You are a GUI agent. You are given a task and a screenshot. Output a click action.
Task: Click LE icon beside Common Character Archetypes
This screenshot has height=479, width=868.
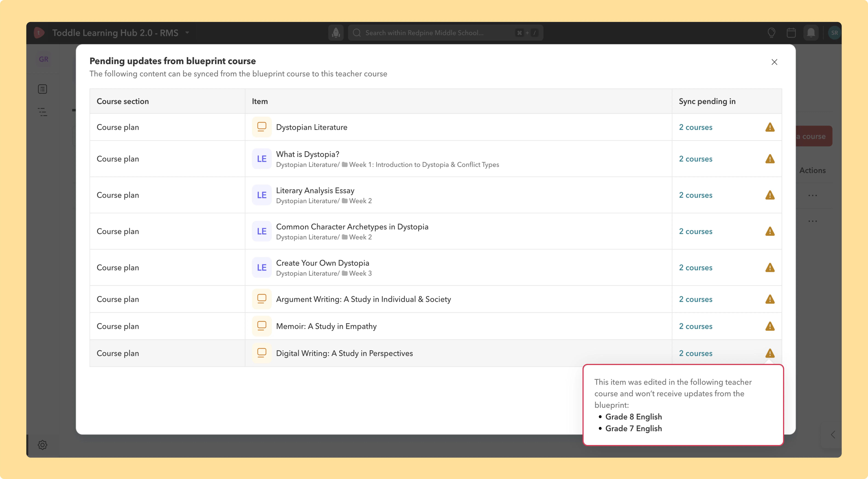tap(262, 231)
